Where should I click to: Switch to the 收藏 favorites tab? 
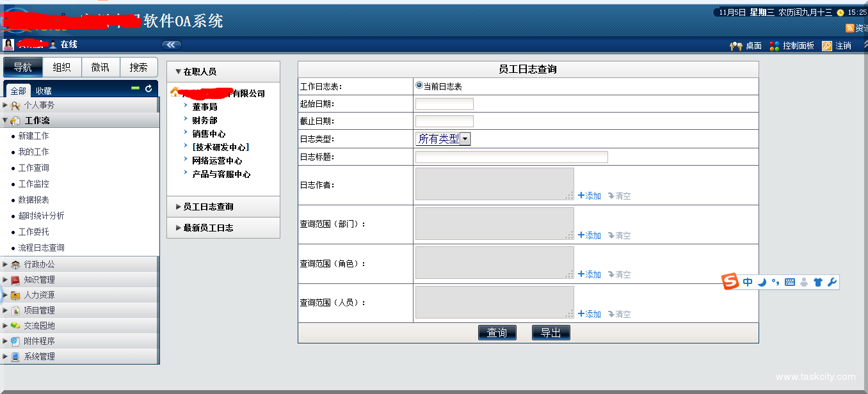tap(44, 91)
